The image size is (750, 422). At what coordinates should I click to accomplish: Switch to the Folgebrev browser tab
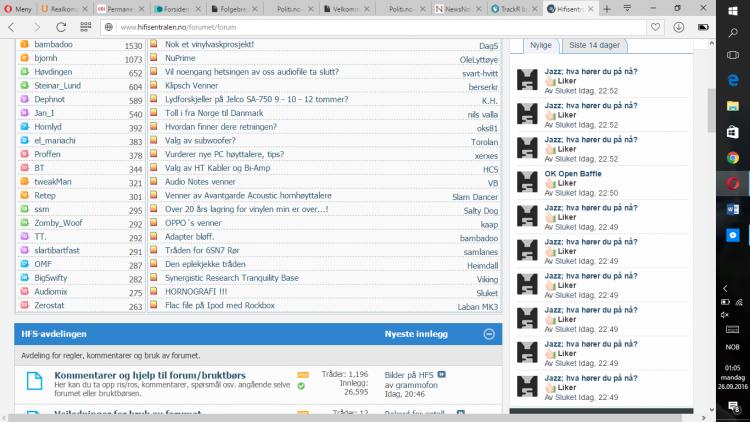pyautogui.click(x=233, y=9)
